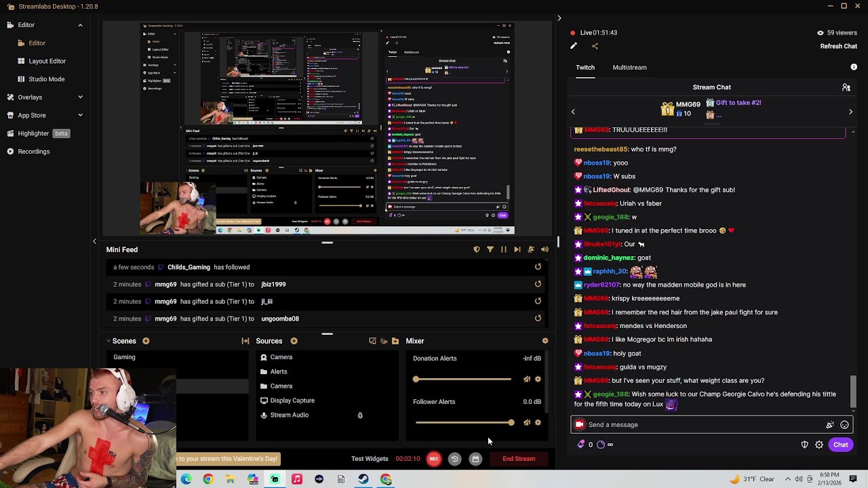Mute the Donation Alerts audio source
Image resolution: width=868 pixels, height=488 pixels.
tap(527, 379)
